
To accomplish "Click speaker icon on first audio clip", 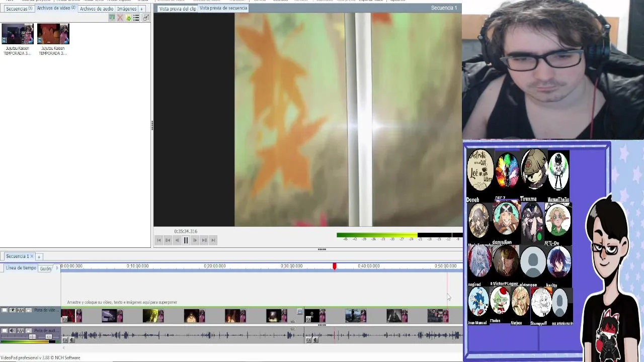I will click(x=72, y=340).
